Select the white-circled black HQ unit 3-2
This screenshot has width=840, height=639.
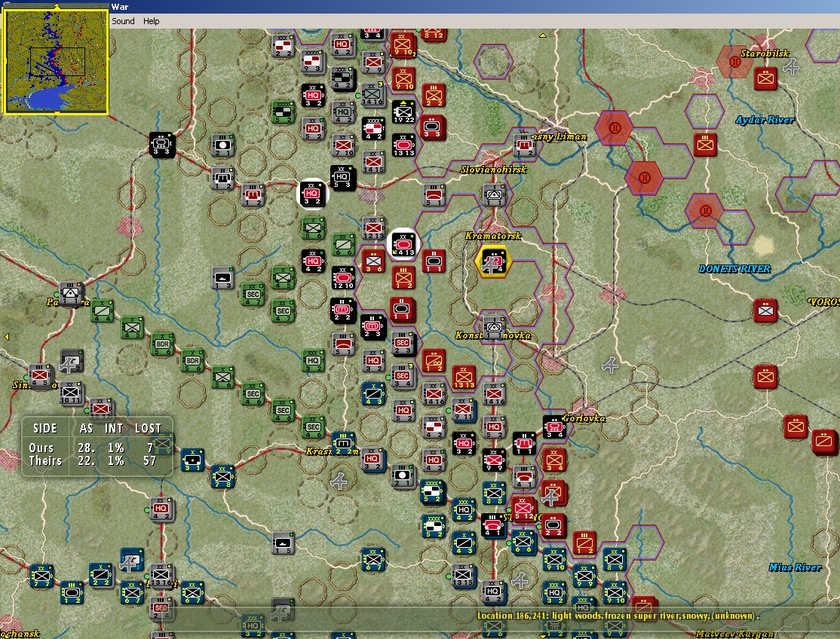tap(313, 194)
